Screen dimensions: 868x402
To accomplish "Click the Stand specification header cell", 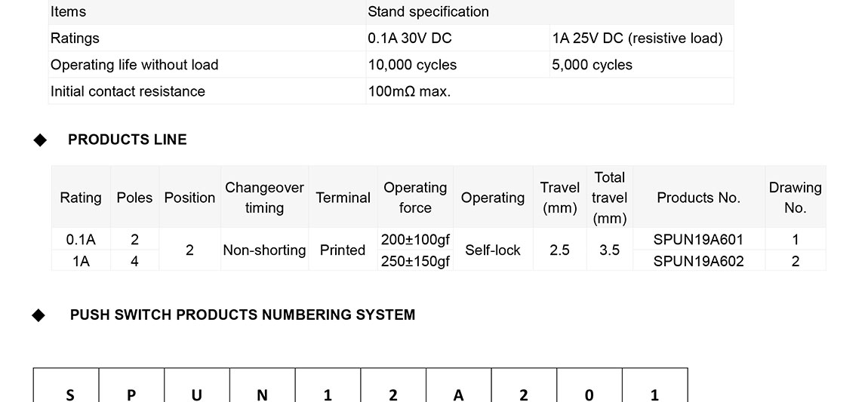I will click(428, 12).
